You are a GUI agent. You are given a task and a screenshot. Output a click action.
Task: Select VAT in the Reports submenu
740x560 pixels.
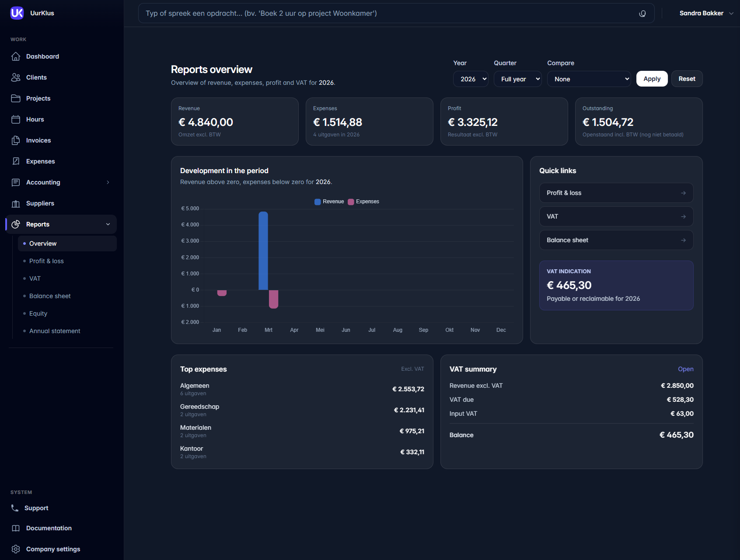click(67, 278)
